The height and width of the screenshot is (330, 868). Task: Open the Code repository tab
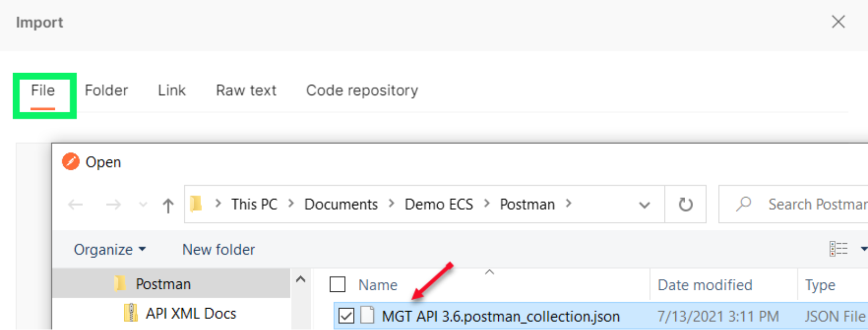362,90
